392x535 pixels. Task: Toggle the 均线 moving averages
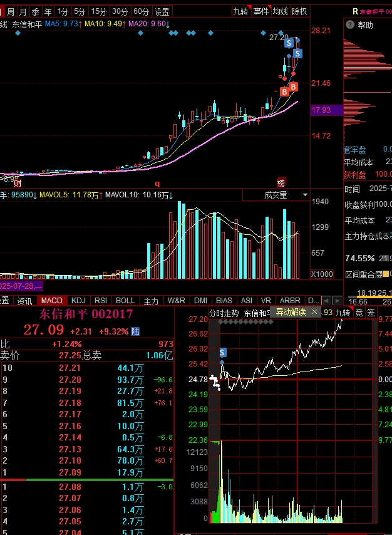click(281, 12)
